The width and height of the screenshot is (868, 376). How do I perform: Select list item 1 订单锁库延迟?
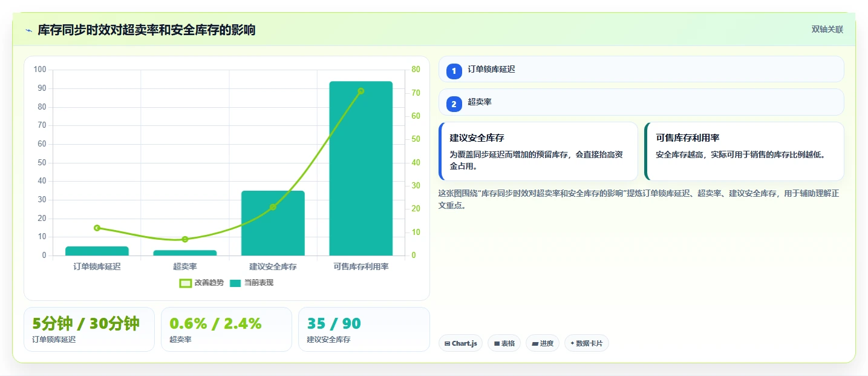[641, 69]
